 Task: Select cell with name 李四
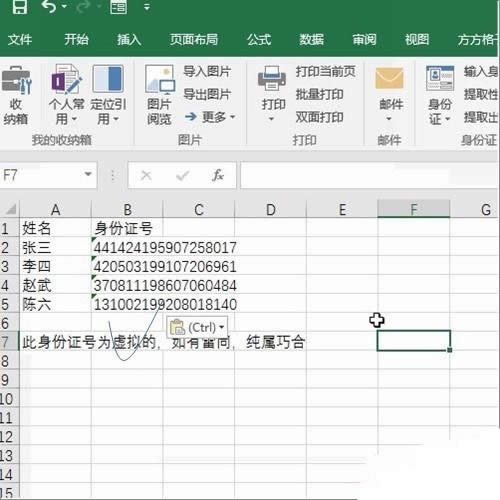55,266
